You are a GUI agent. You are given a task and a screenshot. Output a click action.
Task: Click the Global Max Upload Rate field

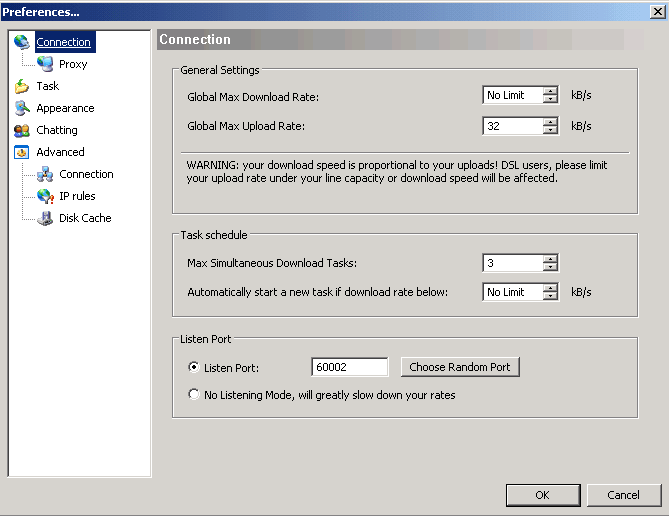click(513, 126)
